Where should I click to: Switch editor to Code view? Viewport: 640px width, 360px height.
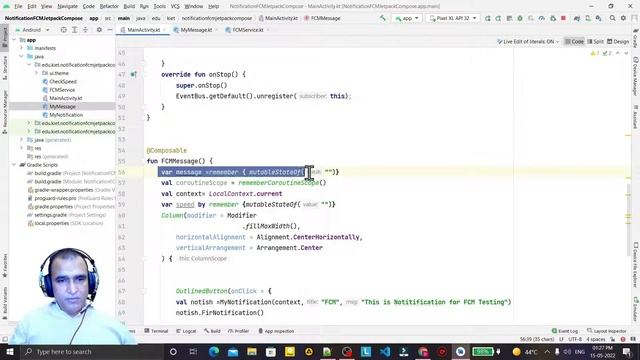click(x=574, y=42)
